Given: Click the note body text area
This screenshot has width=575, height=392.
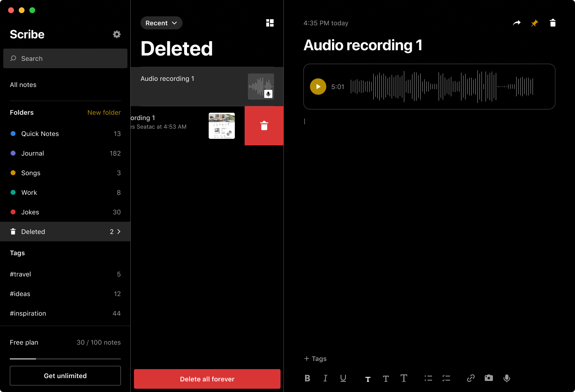Looking at the screenshot, I should coord(429,233).
